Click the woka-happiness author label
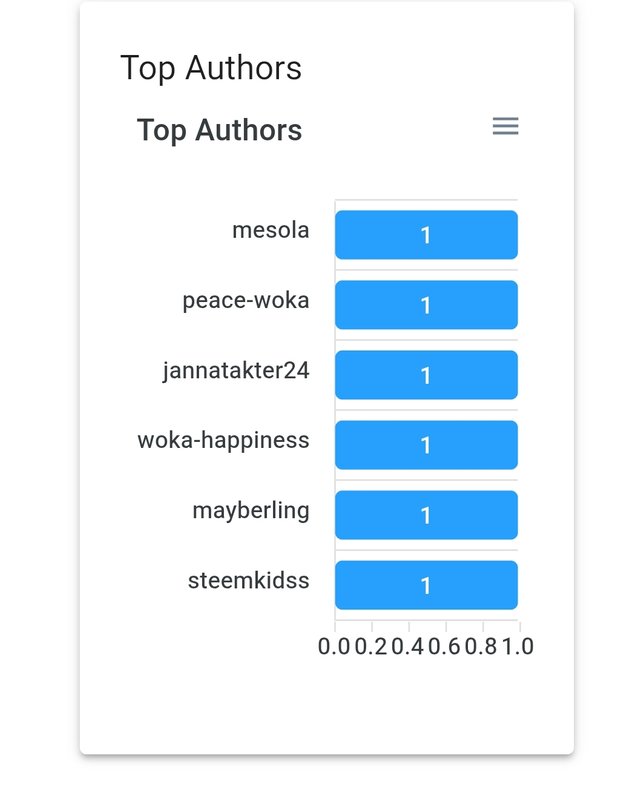 [224, 441]
